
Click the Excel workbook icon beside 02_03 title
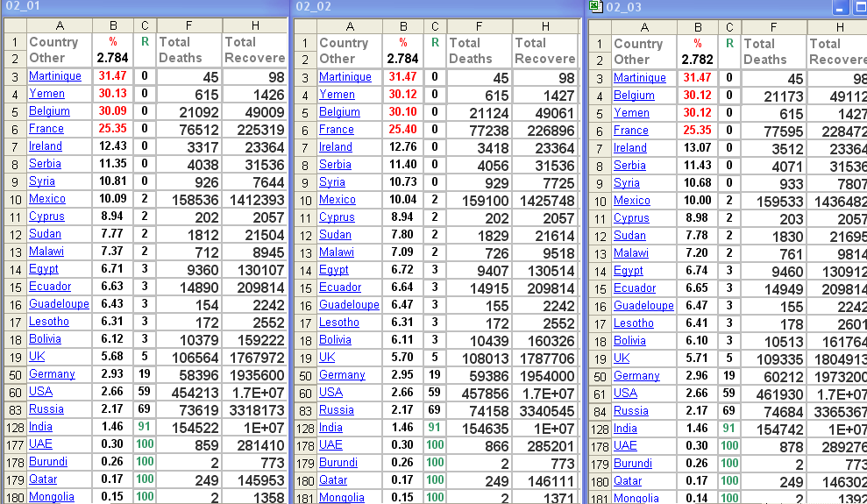point(595,6)
